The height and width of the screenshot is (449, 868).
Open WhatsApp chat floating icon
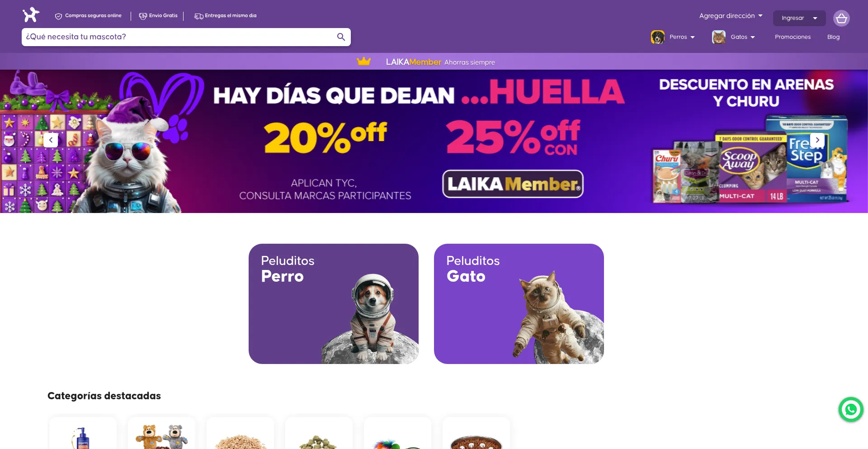(x=851, y=410)
